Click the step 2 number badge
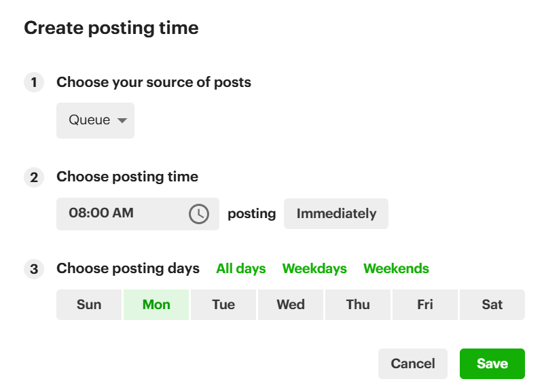Screen dimensions: 544x392 (34, 177)
